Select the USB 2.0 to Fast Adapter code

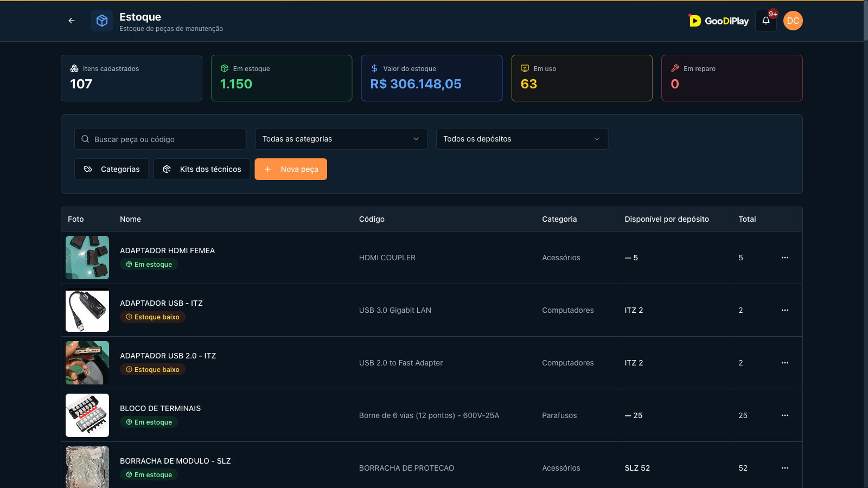pyautogui.click(x=401, y=363)
